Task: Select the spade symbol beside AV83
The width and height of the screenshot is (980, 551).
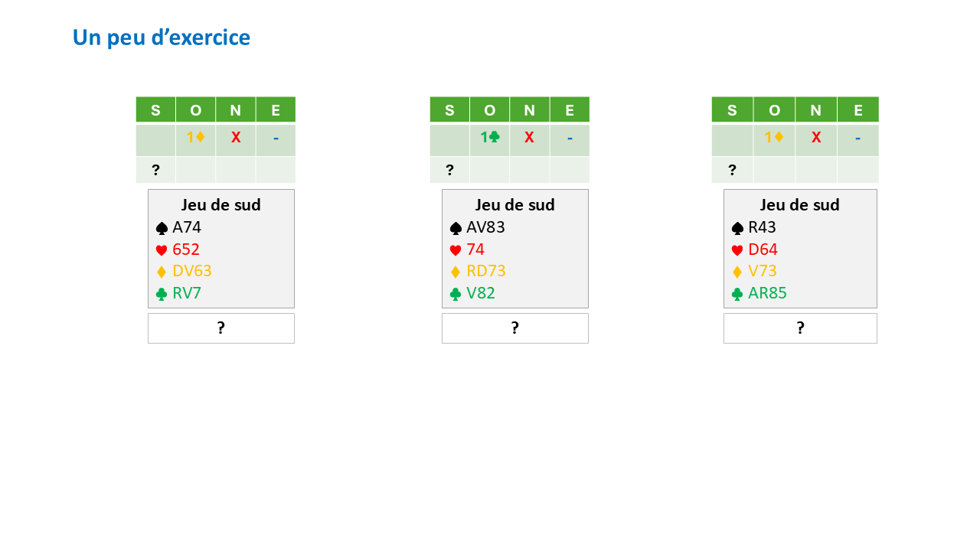Action: (x=456, y=228)
